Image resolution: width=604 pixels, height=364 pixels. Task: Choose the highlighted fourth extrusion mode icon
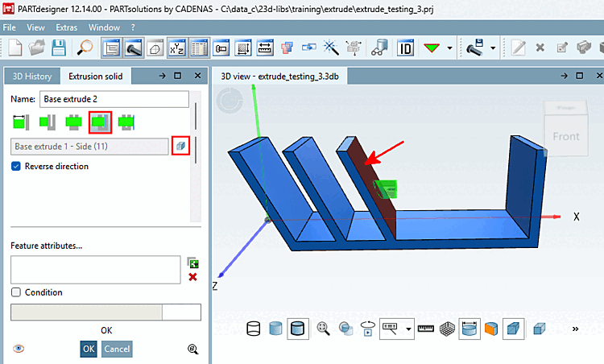[100, 122]
